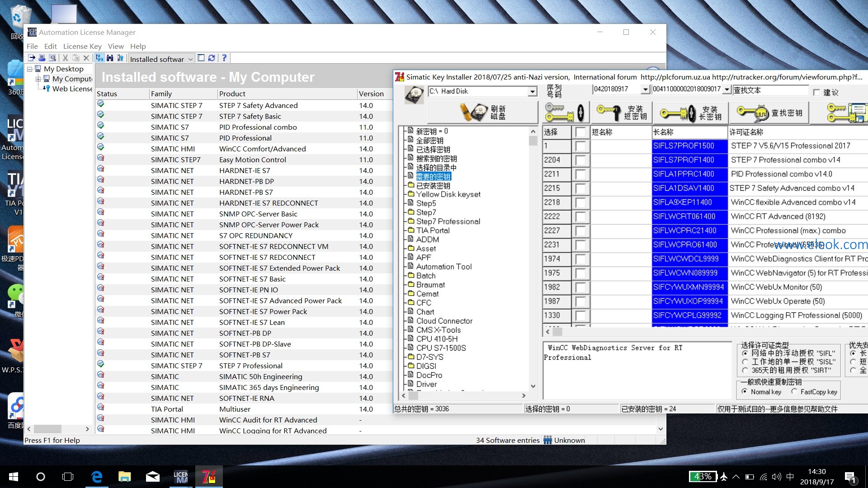This screenshot has width=868, height=488.
Task: Click the 安装短密钥 install short key button
Action: tap(622, 113)
